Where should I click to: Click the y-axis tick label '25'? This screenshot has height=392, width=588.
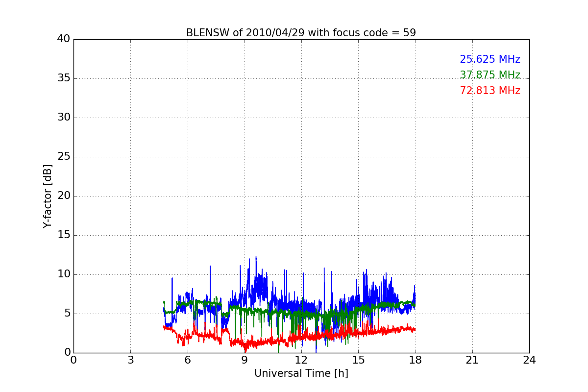(x=64, y=157)
